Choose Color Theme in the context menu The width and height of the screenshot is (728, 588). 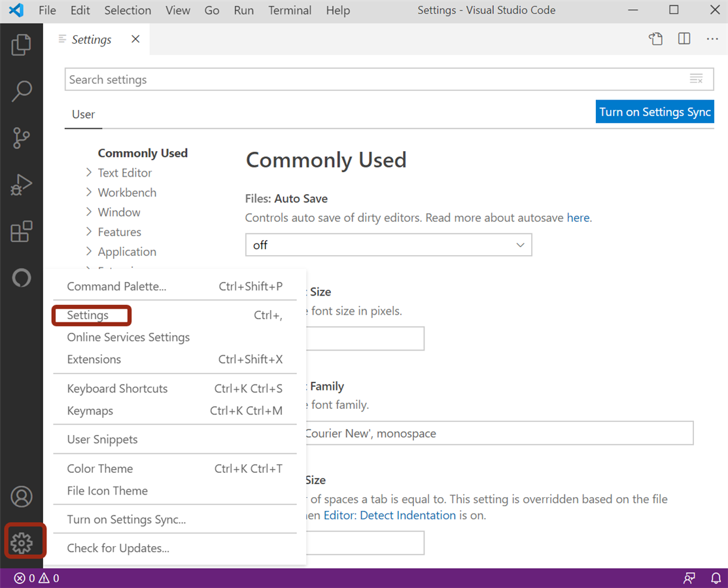tap(100, 469)
